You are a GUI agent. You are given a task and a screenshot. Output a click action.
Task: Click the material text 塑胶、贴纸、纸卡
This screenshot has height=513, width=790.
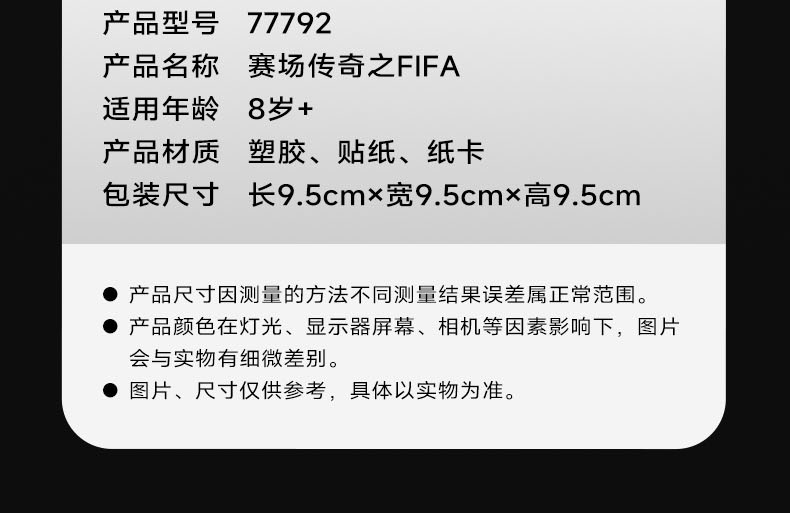[x=366, y=152]
